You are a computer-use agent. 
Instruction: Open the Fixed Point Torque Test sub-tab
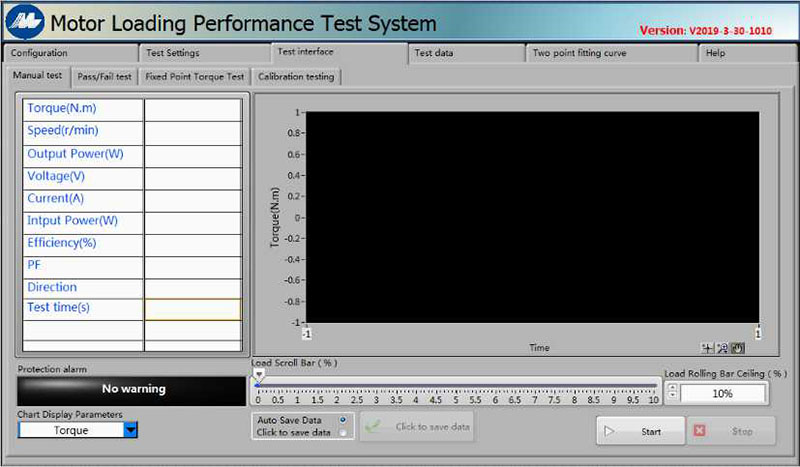(x=194, y=76)
